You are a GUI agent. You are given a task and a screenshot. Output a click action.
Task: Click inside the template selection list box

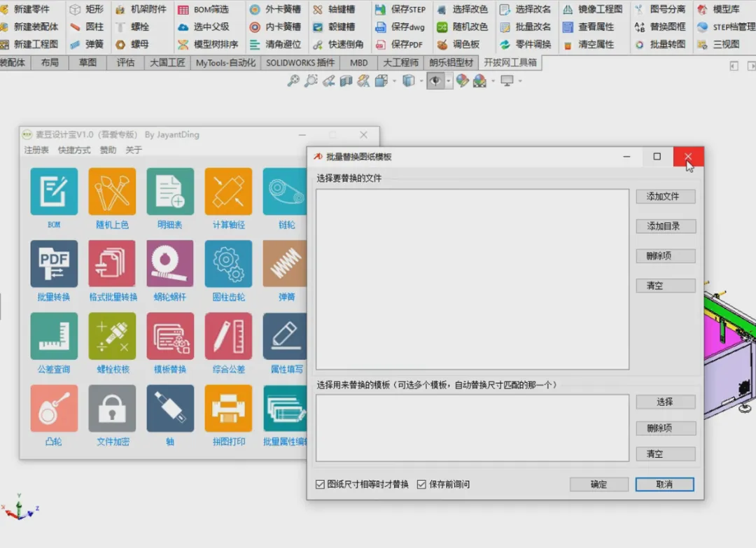pos(472,428)
